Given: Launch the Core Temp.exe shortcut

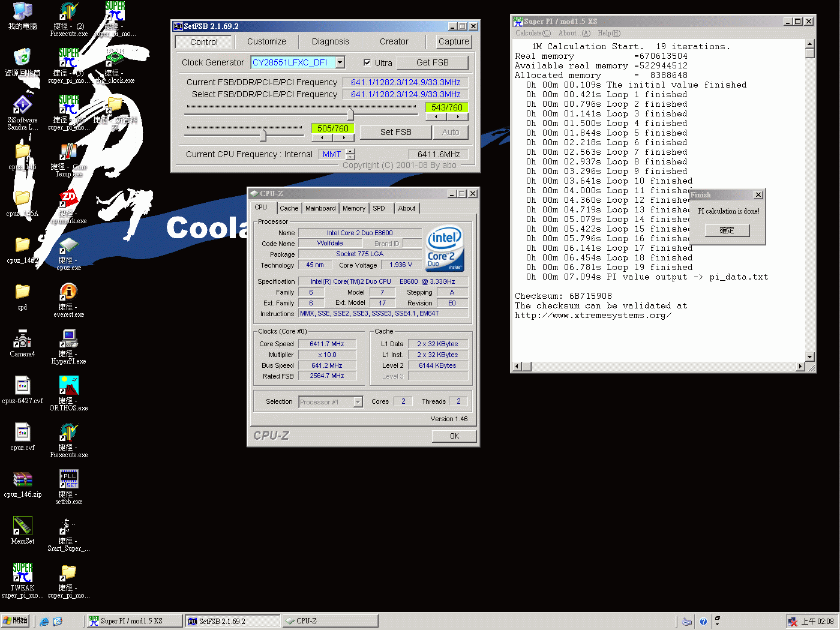Looking at the screenshot, I should pos(69,160).
